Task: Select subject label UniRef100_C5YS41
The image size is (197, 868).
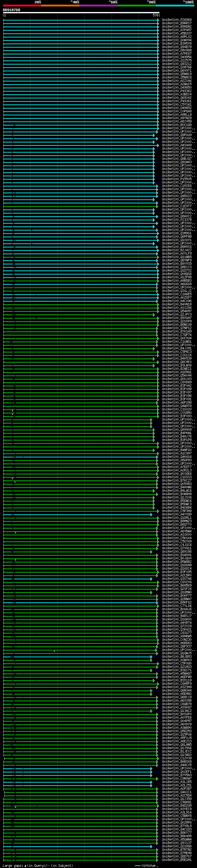Action: coord(177,104)
